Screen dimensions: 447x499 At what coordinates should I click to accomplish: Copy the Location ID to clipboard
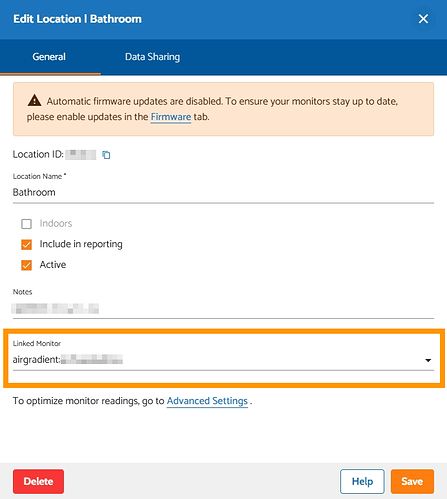(106, 155)
